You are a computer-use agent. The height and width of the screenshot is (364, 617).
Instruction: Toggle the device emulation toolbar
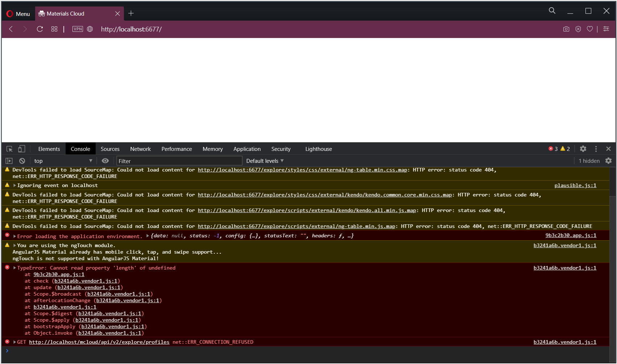coord(22,149)
